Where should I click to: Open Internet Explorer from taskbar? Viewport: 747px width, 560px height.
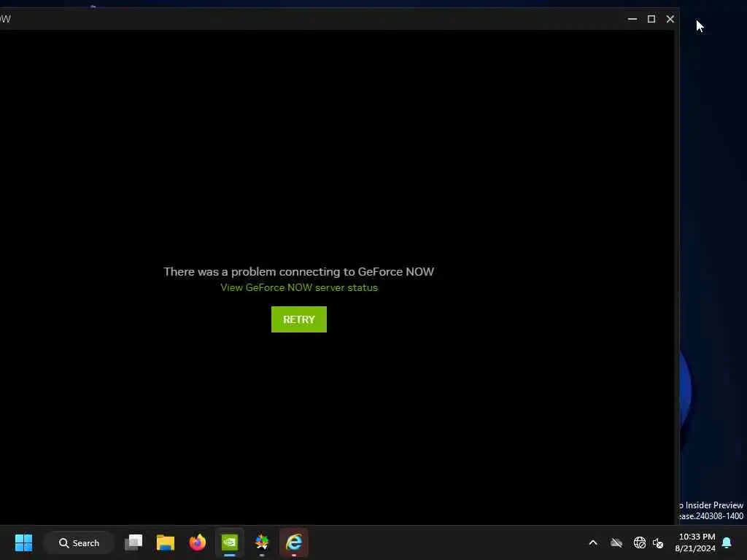point(294,542)
